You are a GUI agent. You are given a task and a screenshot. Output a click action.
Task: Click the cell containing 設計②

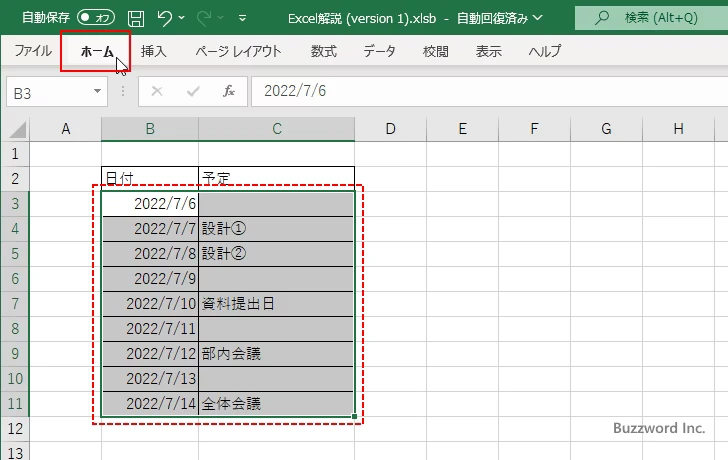[x=277, y=254]
